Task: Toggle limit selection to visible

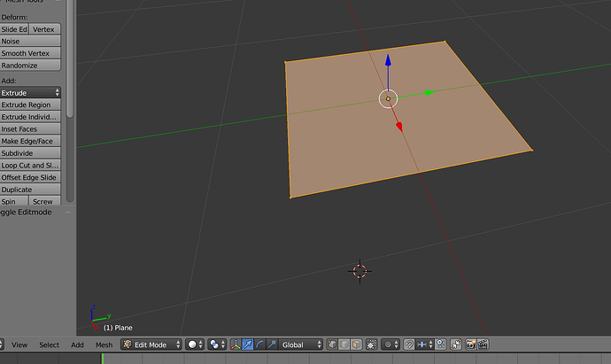Action: tap(371, 345)
